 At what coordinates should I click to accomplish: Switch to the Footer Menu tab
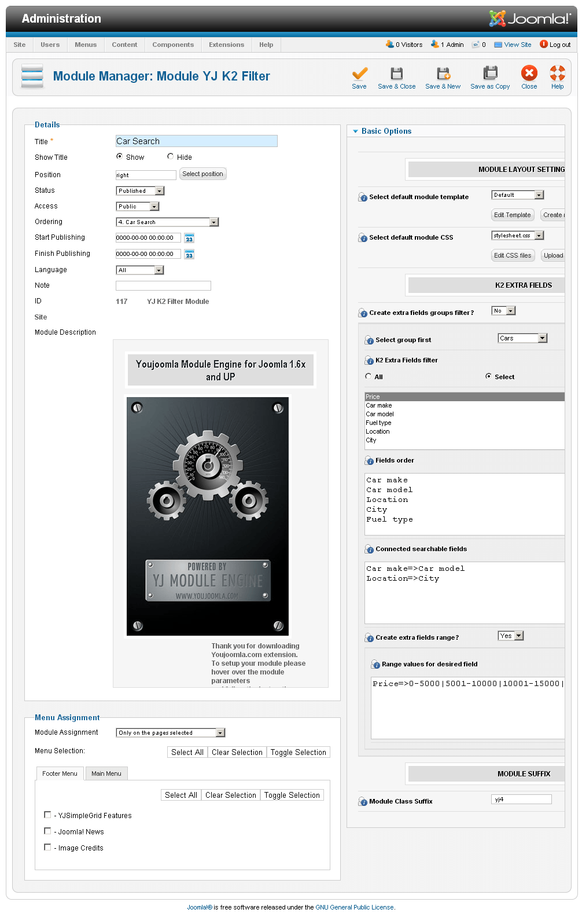coord(60,773)
